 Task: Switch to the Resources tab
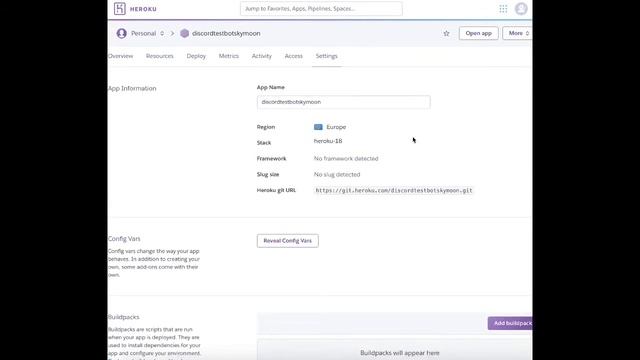[x=160, y=56]
